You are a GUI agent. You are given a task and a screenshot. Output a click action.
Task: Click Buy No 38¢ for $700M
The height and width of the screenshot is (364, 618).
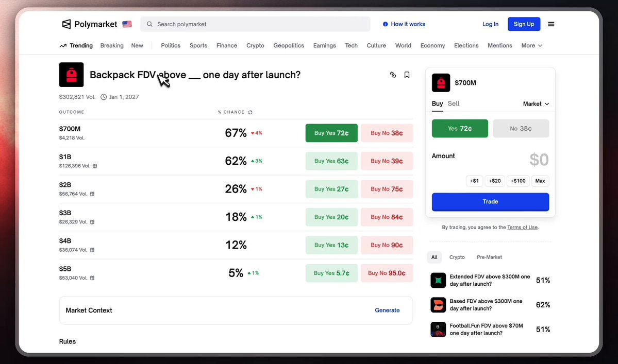387,133
